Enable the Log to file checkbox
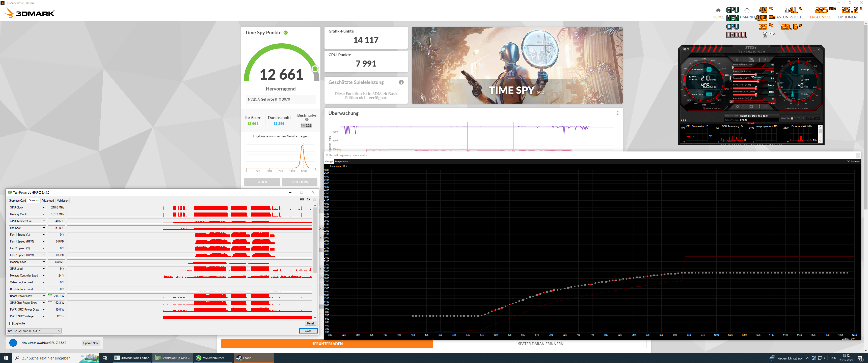The height and width of the screenshot is (363, 868). [11, 323]
